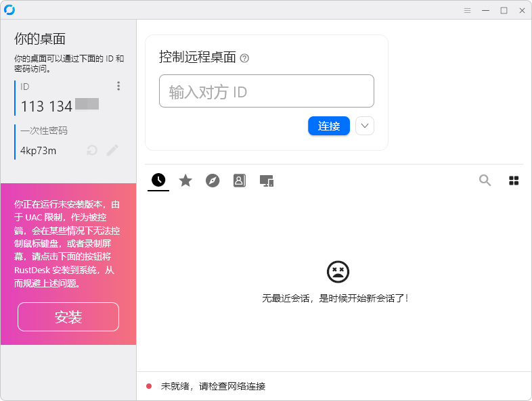Image resolution: width=532 pixels, height=401 pixels.
Task: Select the one-time password 4kp73m
Action: 39,151
